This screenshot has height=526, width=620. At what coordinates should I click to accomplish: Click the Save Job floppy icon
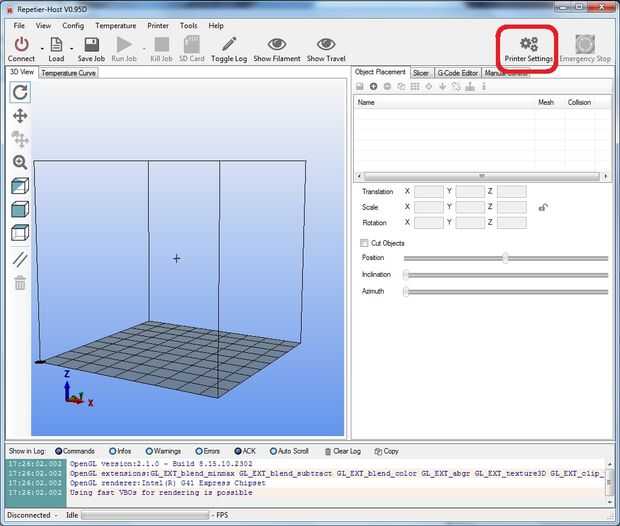[91, 44]
